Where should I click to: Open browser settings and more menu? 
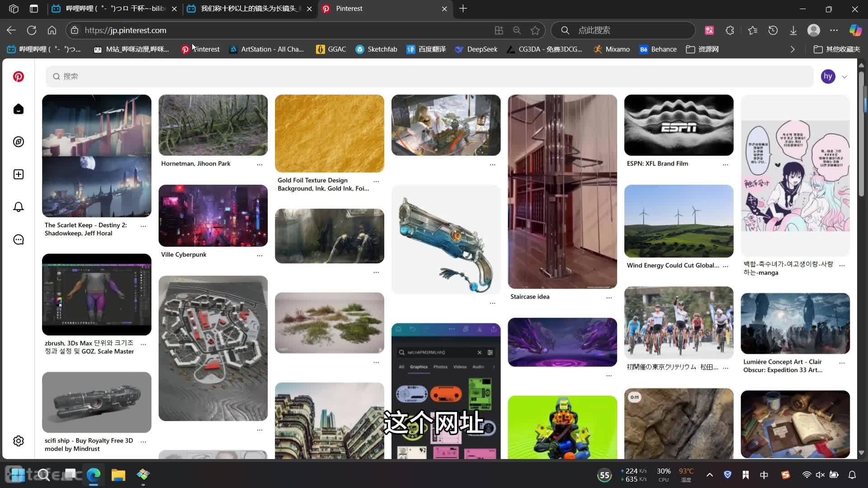click(834, 30)
